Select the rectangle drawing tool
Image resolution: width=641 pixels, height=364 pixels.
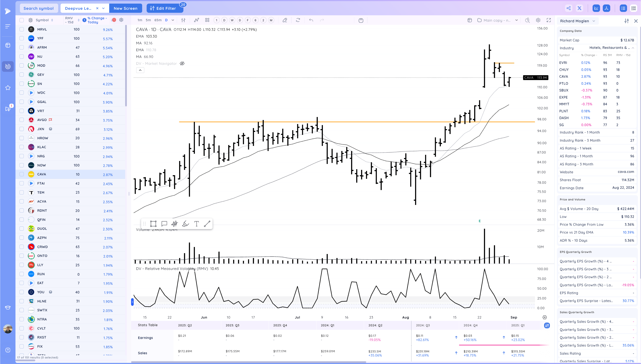153,224
